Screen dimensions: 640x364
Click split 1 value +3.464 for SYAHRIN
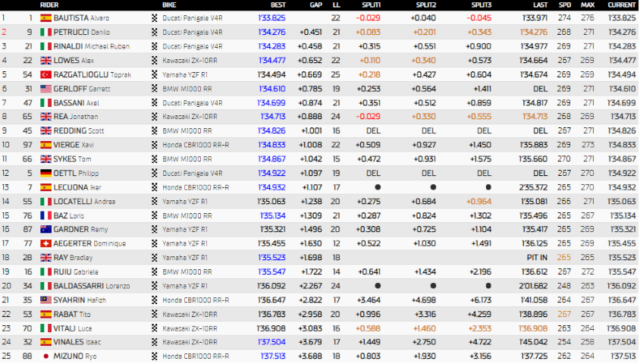(369, 300)
